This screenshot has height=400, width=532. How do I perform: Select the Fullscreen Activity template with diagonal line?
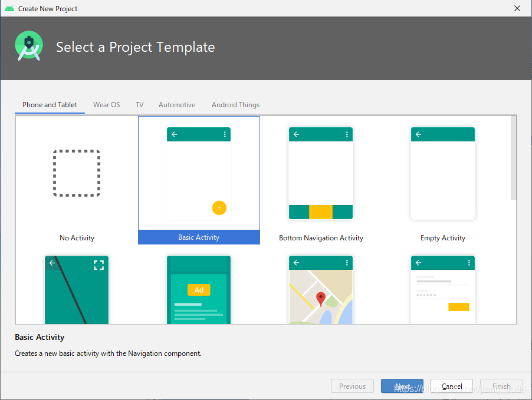pos(77,290)
